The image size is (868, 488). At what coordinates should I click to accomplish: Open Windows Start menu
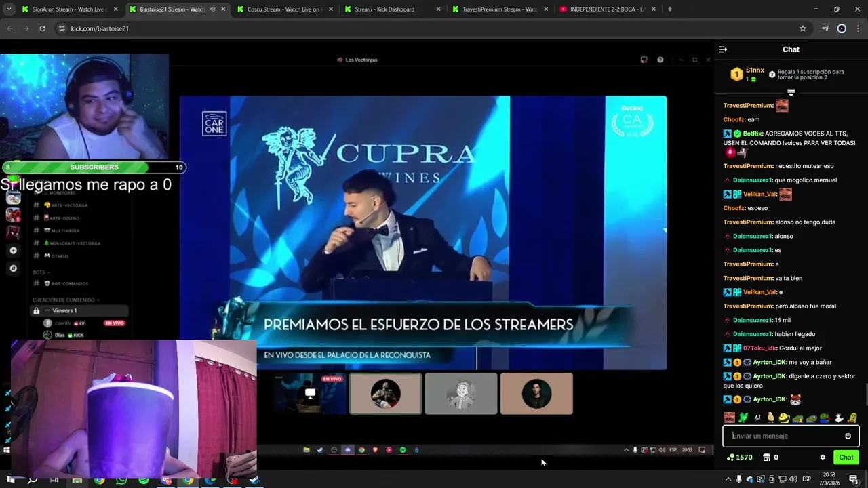[x=10, y=480]
